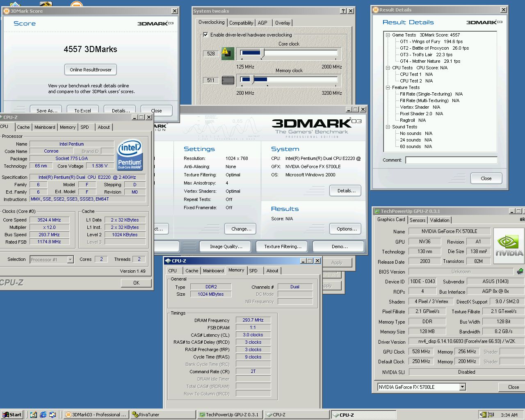Click the memory clock value field 511

(x=211, y=80)
